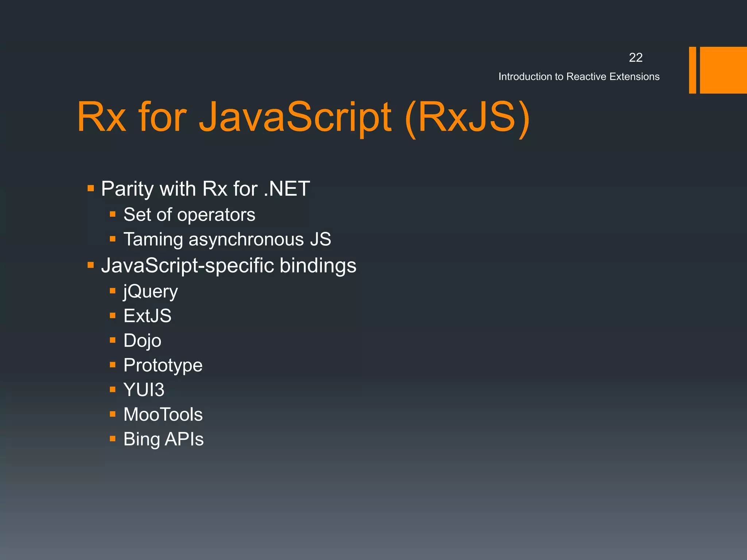
Task: Click the Introduction to Reactive Extensions header text
Action: coord(579,77)
